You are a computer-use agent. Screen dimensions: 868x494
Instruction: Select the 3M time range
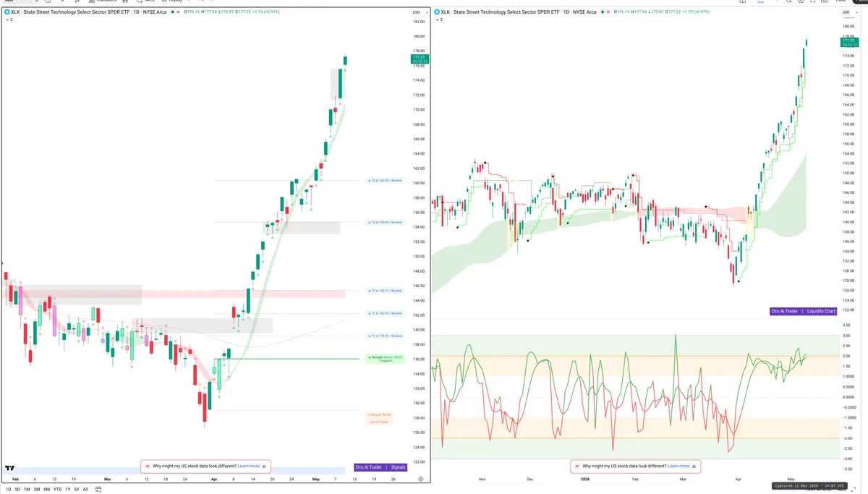pos(37,490)
